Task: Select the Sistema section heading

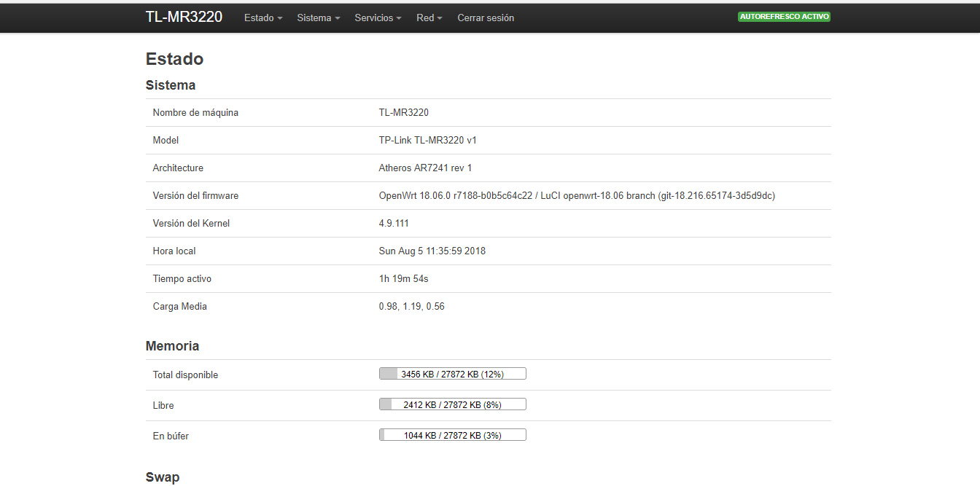Action: 171,85
